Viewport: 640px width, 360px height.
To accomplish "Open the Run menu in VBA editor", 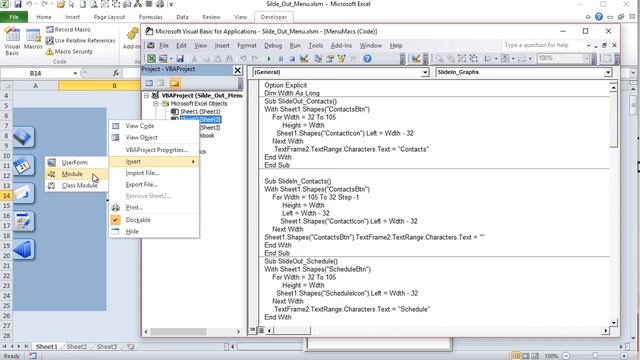I will coord(295,45).
